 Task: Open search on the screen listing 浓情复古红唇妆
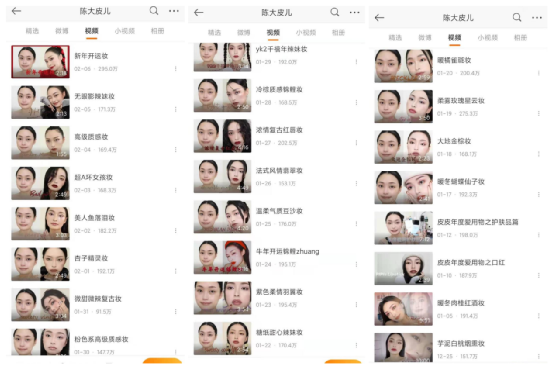point(335,12)
